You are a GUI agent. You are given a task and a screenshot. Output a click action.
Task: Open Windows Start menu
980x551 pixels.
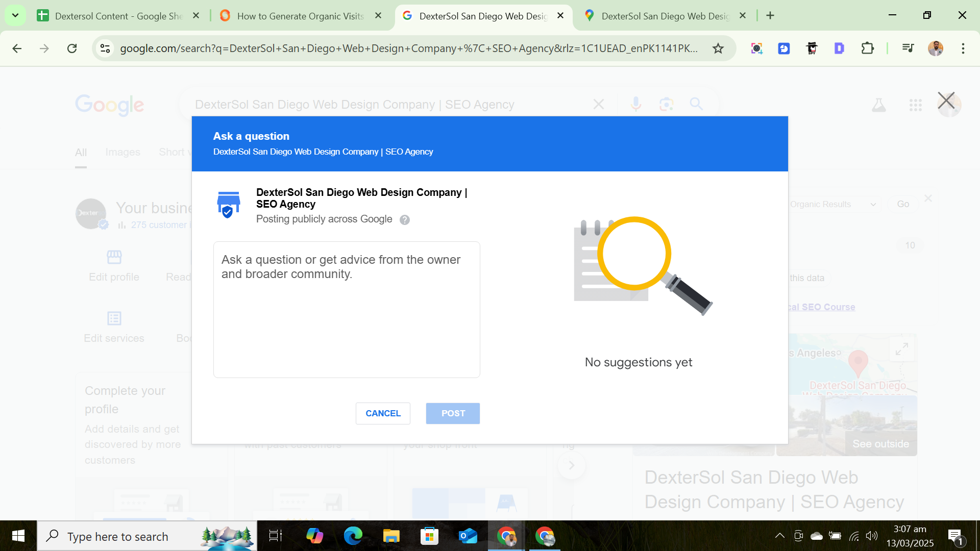click(18, 536)
